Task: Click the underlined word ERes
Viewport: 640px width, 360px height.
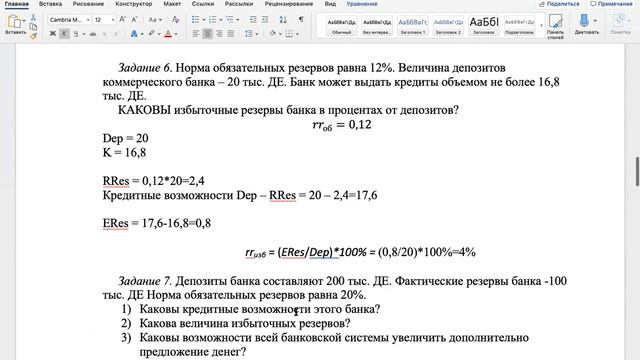Action: point(116,223)
